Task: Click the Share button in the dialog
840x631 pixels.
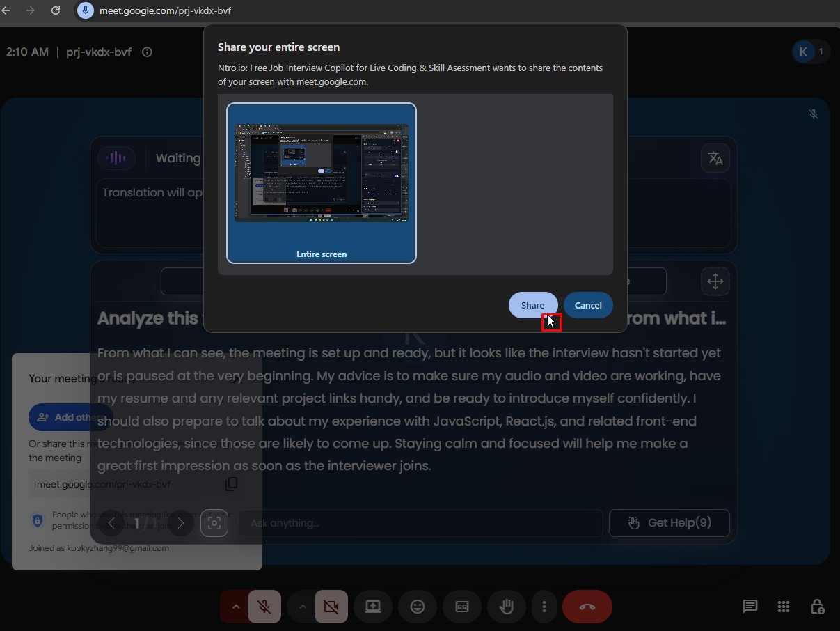Action: [533, 305]
